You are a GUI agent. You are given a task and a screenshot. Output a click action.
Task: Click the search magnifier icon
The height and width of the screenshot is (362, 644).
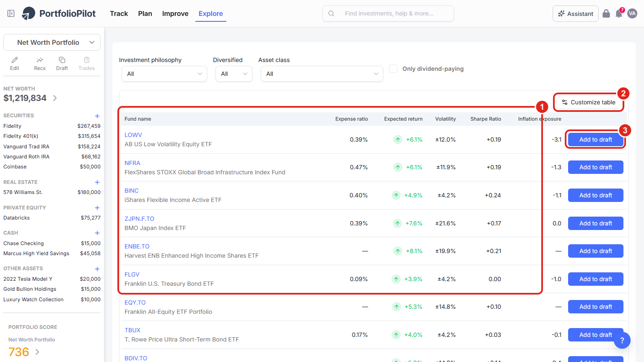click(331, 13)
